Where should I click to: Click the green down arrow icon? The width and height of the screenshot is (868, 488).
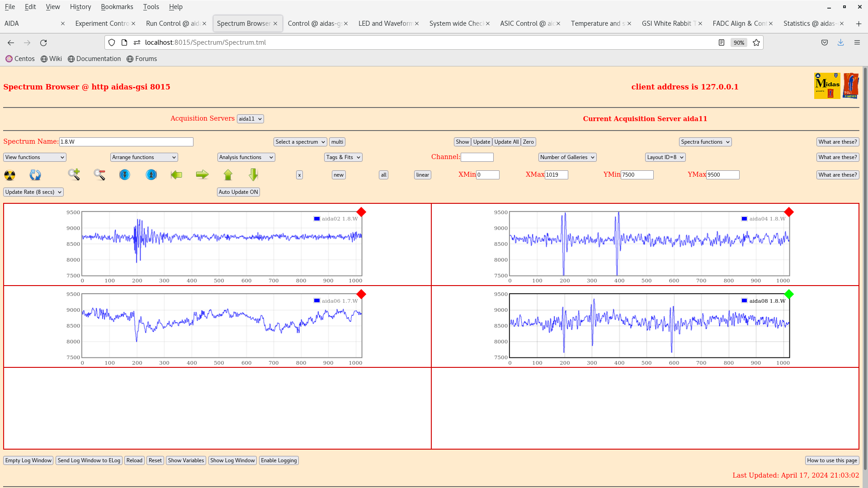(253, 175)
